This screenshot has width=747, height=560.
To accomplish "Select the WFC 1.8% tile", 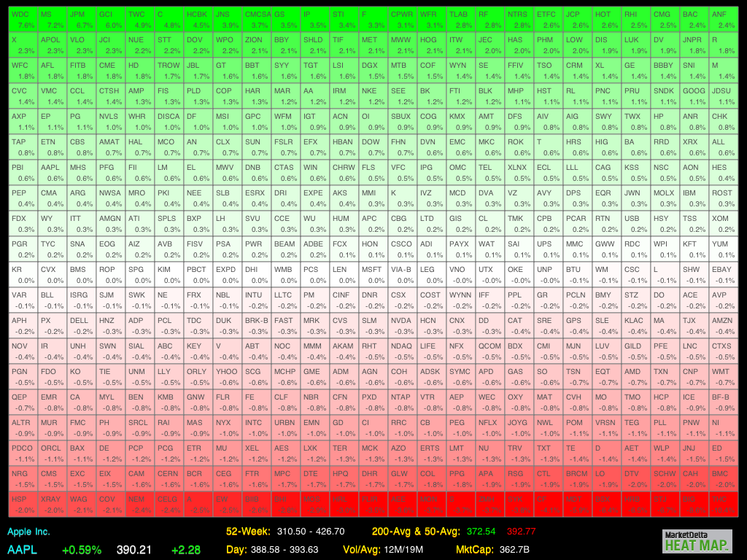I will point(23,71).
